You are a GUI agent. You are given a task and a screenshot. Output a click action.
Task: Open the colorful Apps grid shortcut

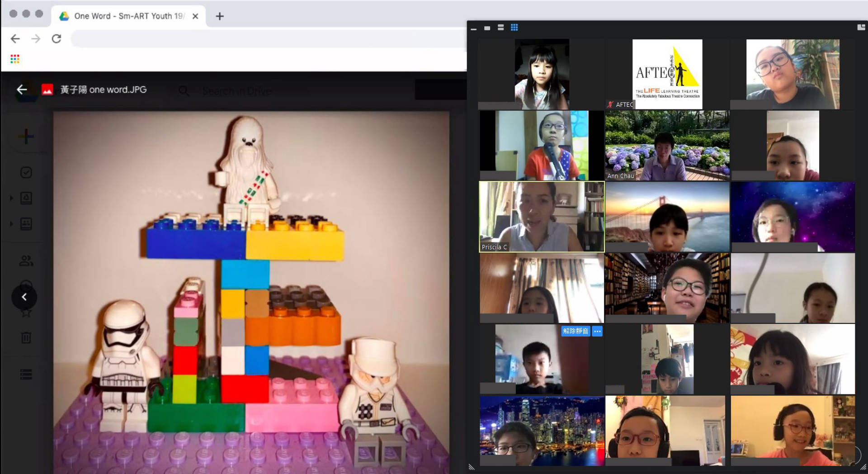tap(15, 59)
